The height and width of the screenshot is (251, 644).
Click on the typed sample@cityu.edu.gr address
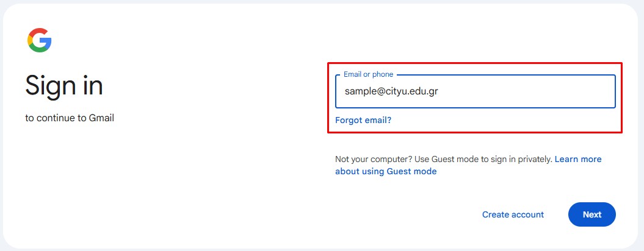(x=391, y=91)
